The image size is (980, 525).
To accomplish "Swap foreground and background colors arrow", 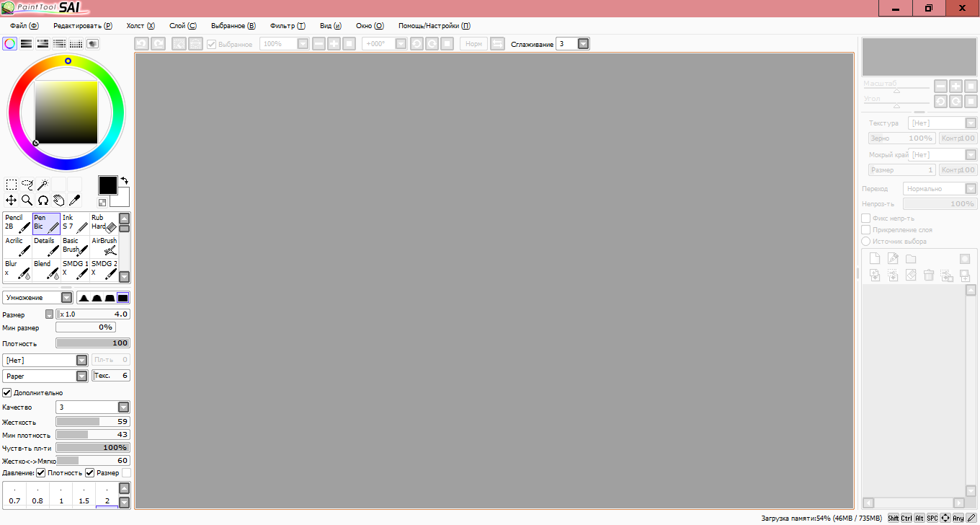I will tap(124, 180).
